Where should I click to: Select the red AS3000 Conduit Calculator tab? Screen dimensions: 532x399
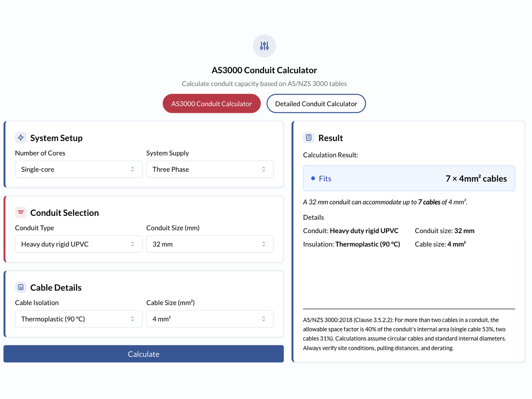coord(211,104)
